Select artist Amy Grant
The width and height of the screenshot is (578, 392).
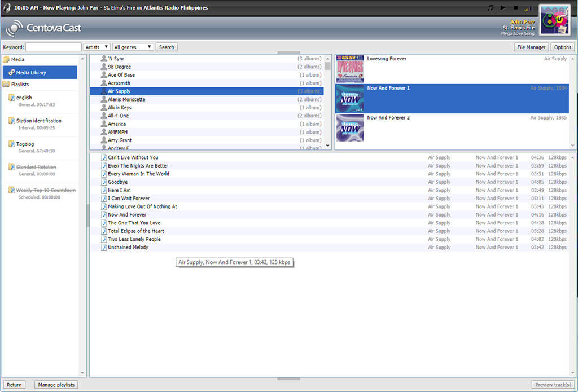(x=207, y=140)
